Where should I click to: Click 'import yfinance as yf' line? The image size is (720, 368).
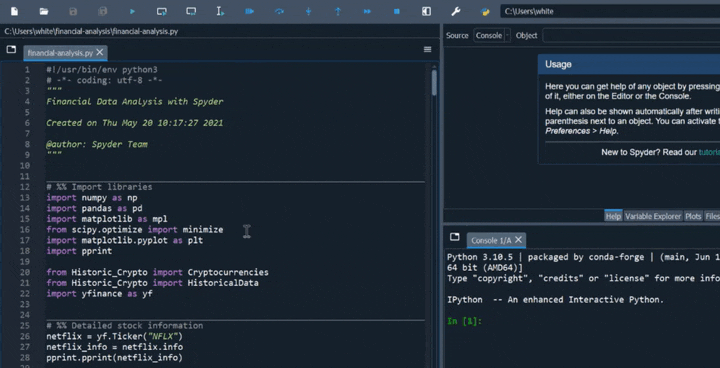99,294
